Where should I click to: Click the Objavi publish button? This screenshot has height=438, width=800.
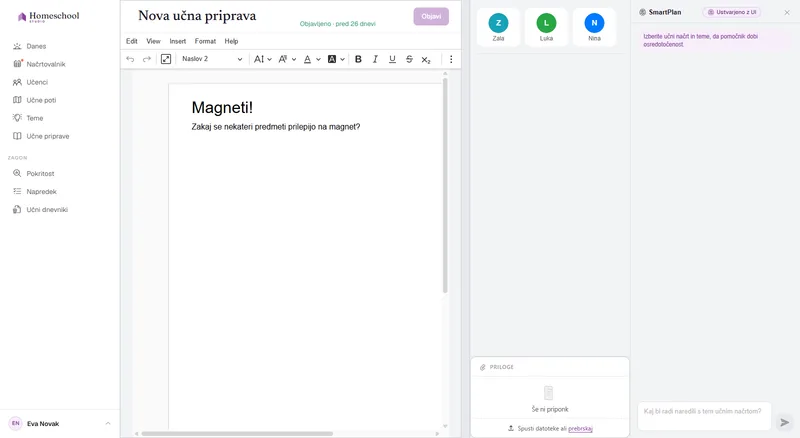point(431,16)
